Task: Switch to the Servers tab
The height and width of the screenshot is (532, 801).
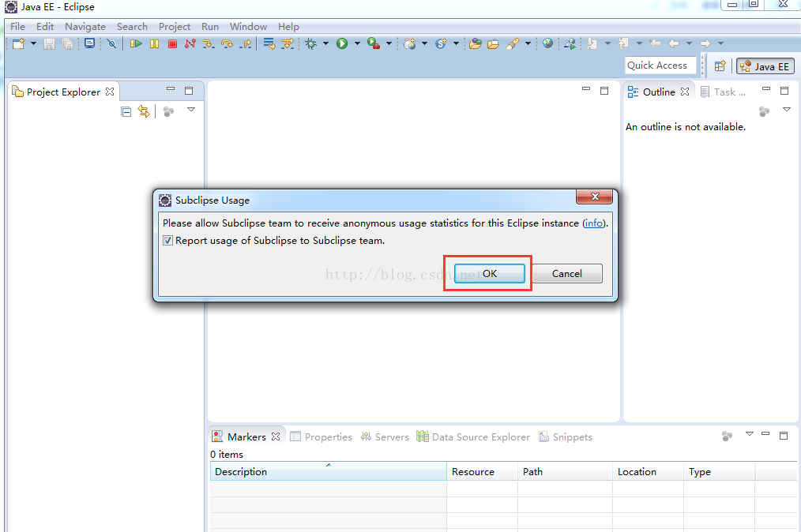Action: (385, 437)
